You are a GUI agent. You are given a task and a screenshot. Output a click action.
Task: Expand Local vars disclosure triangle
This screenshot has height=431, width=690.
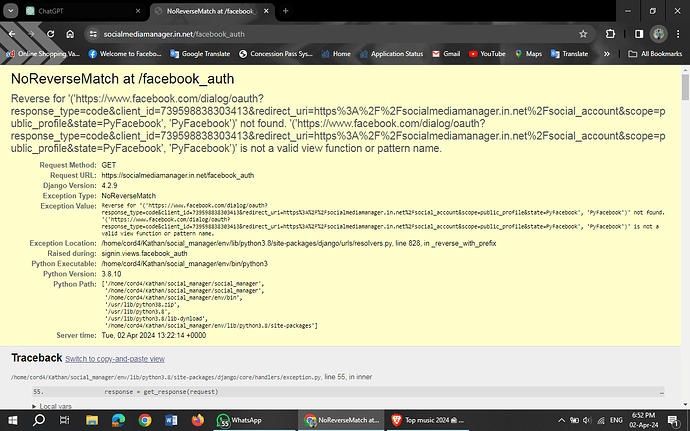tap(34, 406)
